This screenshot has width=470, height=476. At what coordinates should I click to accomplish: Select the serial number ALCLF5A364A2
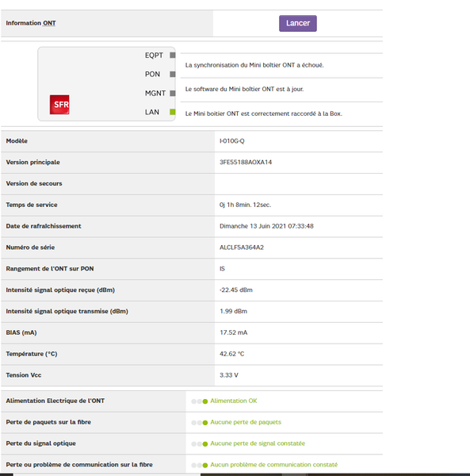pyautogui.click(x=242, y=248)
